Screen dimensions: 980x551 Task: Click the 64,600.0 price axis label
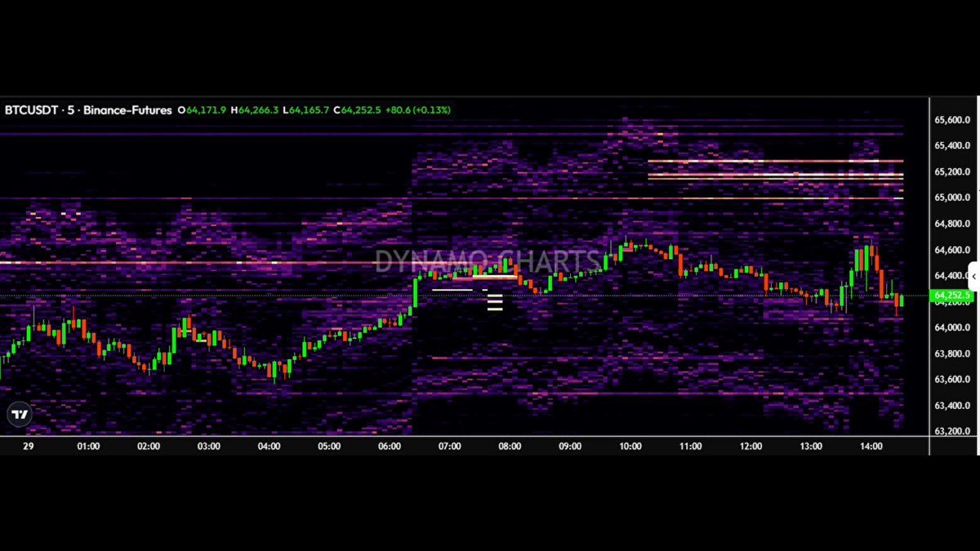(952, 250)
